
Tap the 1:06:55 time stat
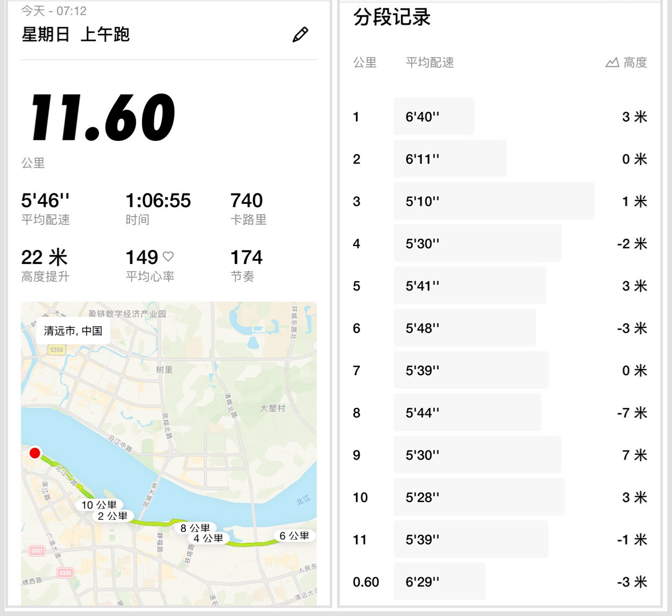[158, 200]
